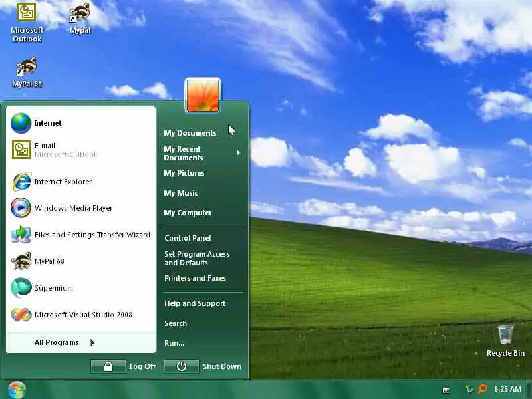
Task: Open the Run... dialog
Action: point(202,343)
